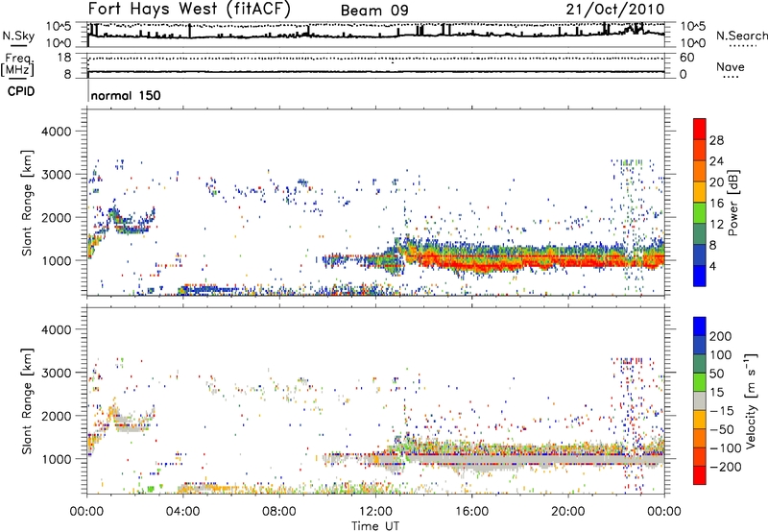Image resolution: width=768 pixels, height=532 pixels.
Task: Click the 'Nave' legend label
Action: 731,67
